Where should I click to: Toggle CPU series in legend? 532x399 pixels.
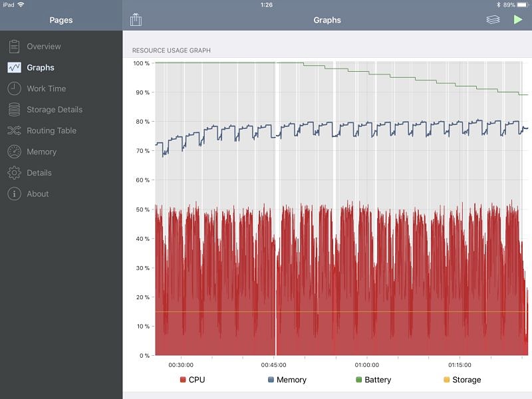pos(192,380)
